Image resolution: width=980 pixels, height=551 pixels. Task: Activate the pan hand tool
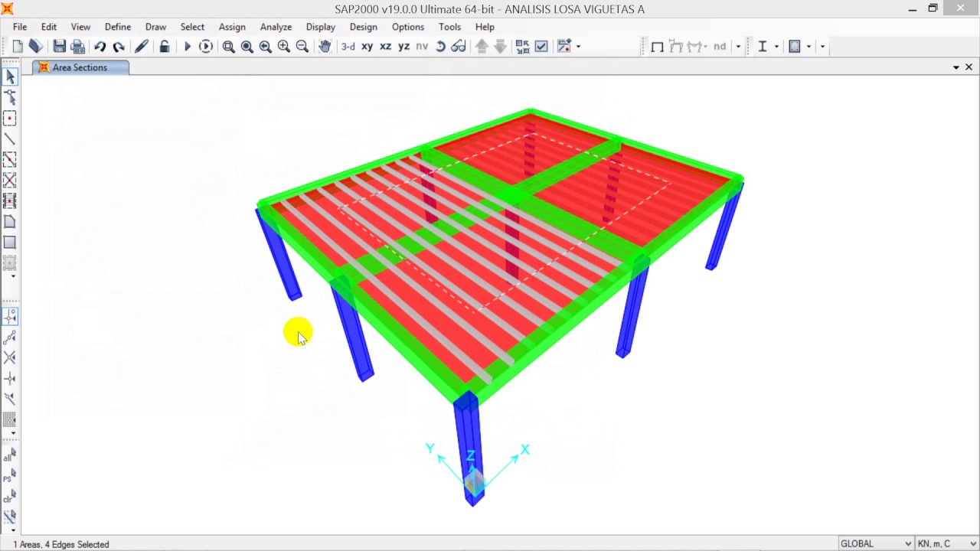pos(325,47)
